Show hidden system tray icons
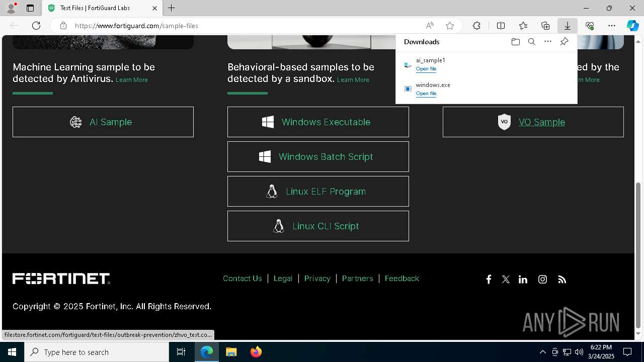 [x=542, y=352]
